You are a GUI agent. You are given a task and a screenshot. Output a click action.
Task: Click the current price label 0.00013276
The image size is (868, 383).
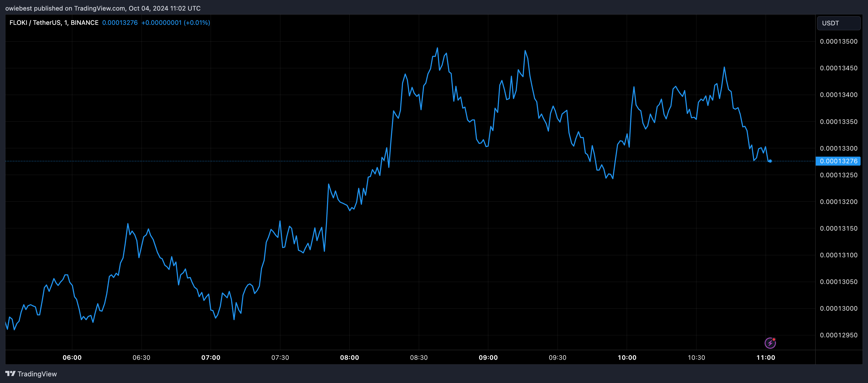pyautogui.click(x=838, y=161)
